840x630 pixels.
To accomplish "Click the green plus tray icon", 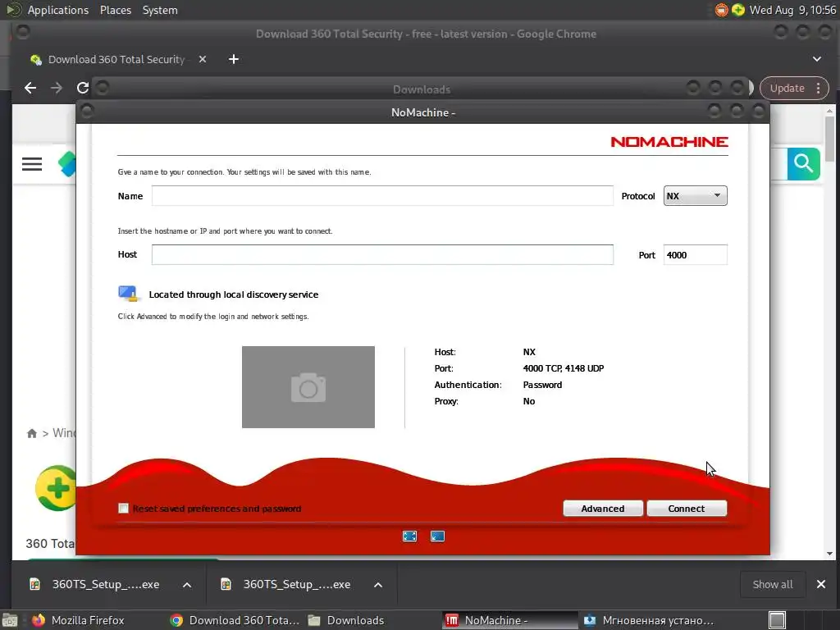I will pyautogui.click(x=738, y=10).
